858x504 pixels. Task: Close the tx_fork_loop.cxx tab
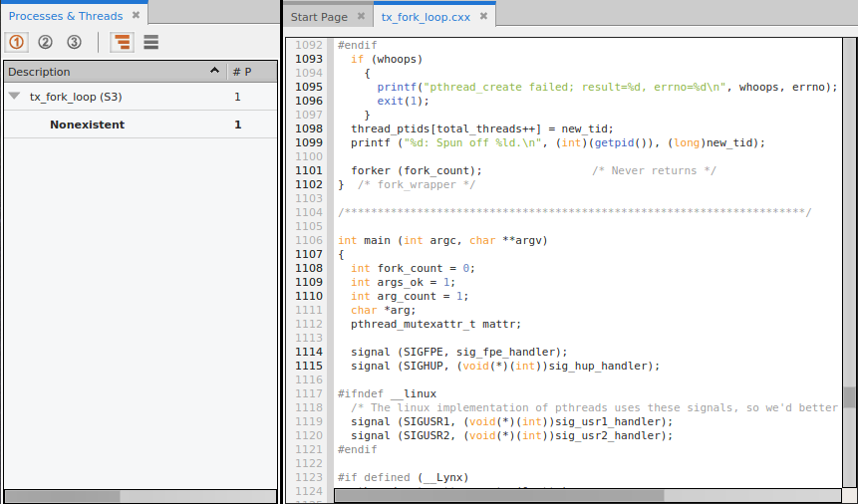[x=483, y=17]
